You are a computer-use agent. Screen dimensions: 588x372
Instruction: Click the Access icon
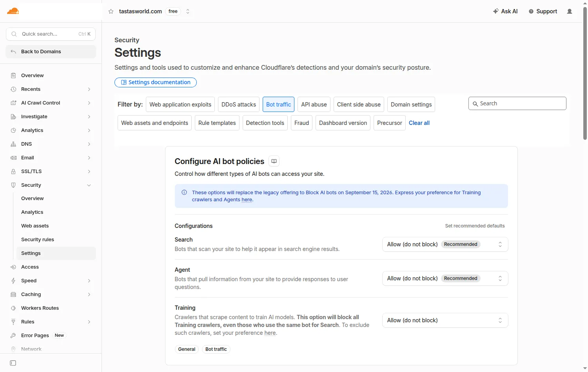[x=13, y=267]
